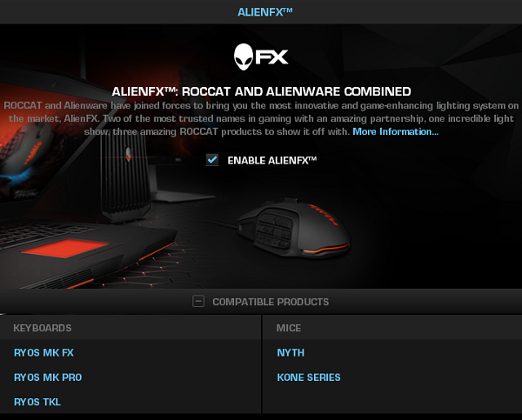Open the Ryos TKL keyboard link

click(x=37, y=402)
